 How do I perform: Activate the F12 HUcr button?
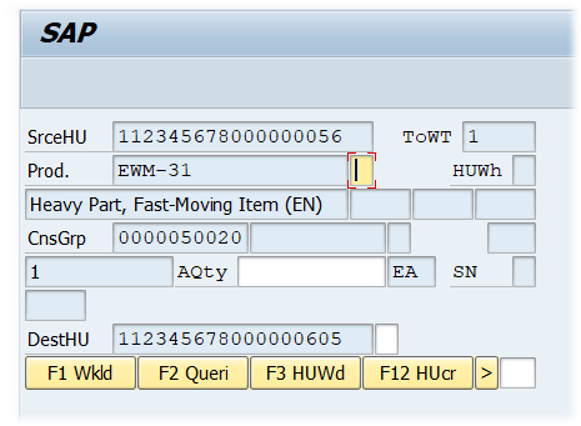418,373
